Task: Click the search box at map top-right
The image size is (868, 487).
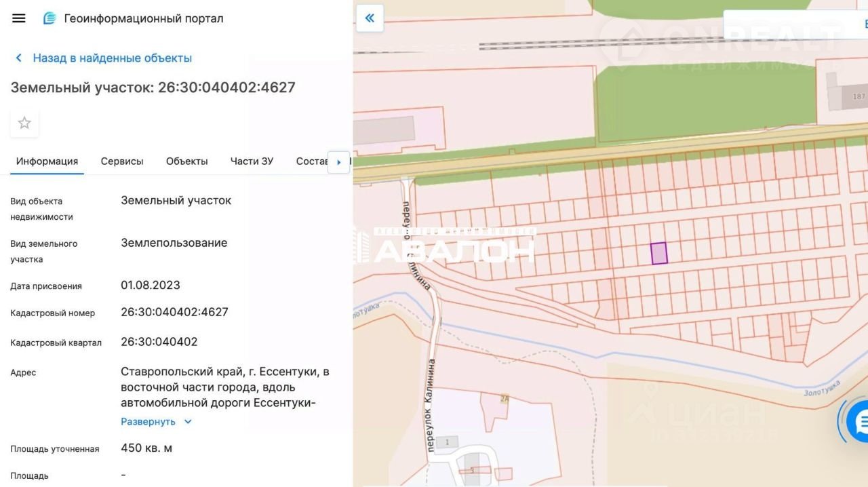Action: pyautogui.click(x=795, y=24)
